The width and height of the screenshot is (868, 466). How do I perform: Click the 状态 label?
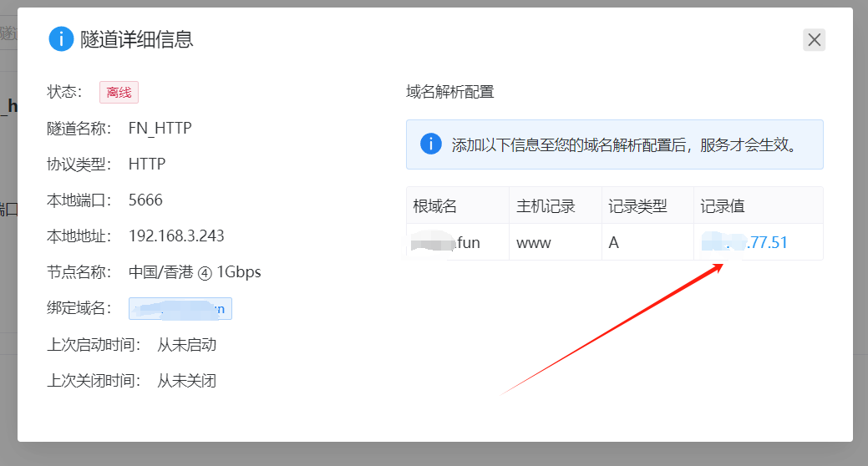[65, 92]
